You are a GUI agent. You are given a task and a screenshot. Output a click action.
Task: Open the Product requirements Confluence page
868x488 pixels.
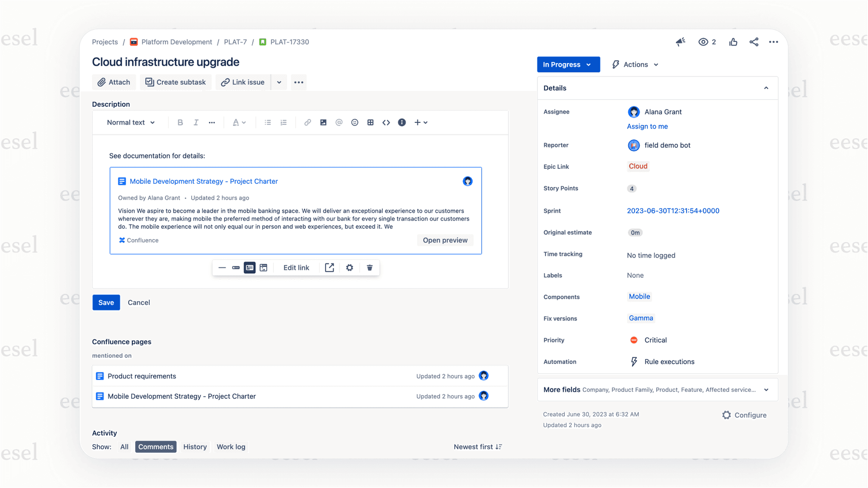pos(141,376)
